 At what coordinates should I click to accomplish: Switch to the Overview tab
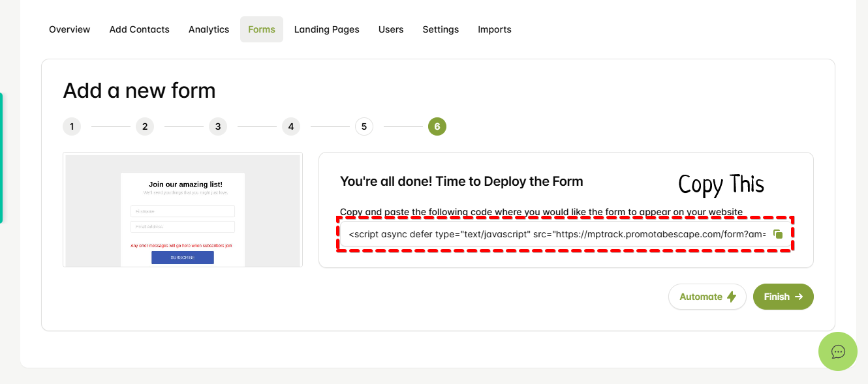point(70,29)
